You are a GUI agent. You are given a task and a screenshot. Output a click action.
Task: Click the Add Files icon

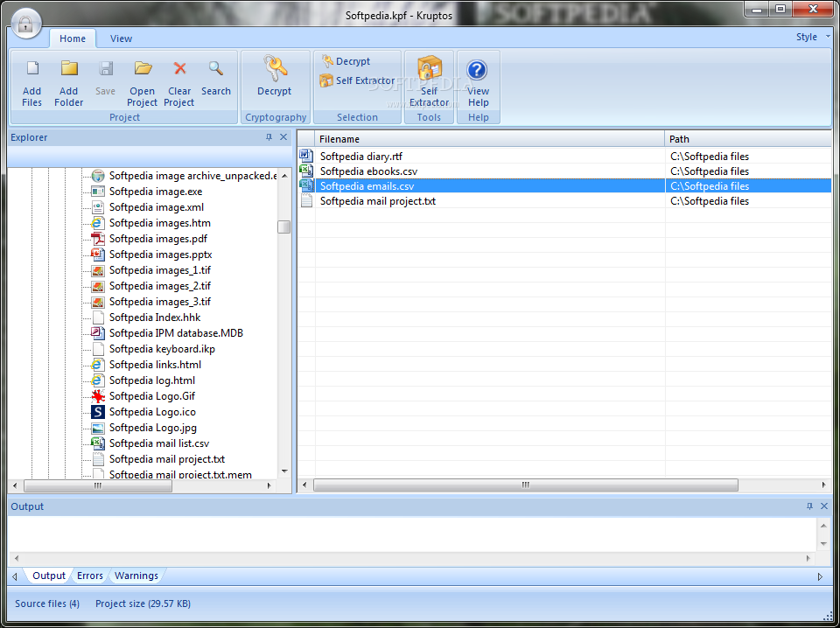32,68
